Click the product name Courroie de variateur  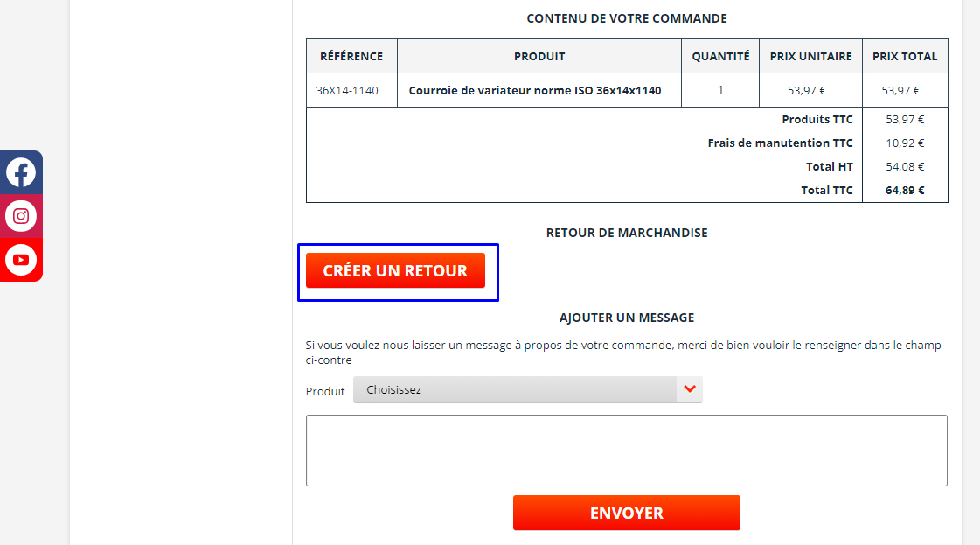point(535,90)
